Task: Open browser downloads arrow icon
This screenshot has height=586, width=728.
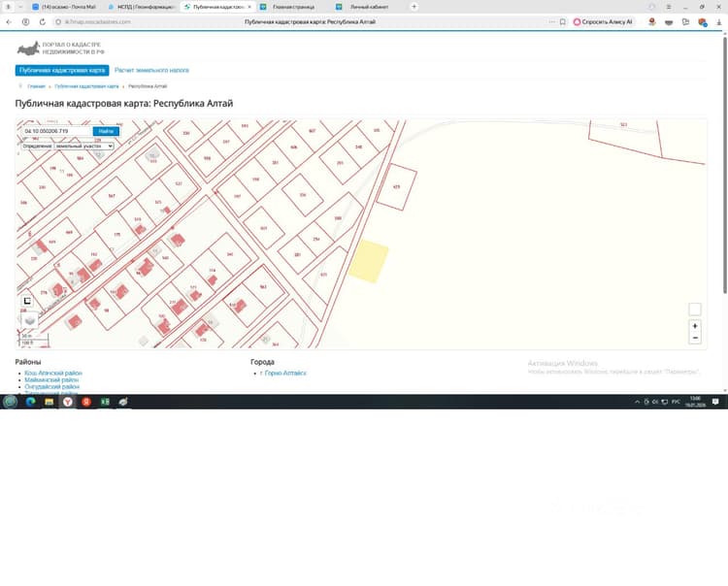Action: point(718,21)
